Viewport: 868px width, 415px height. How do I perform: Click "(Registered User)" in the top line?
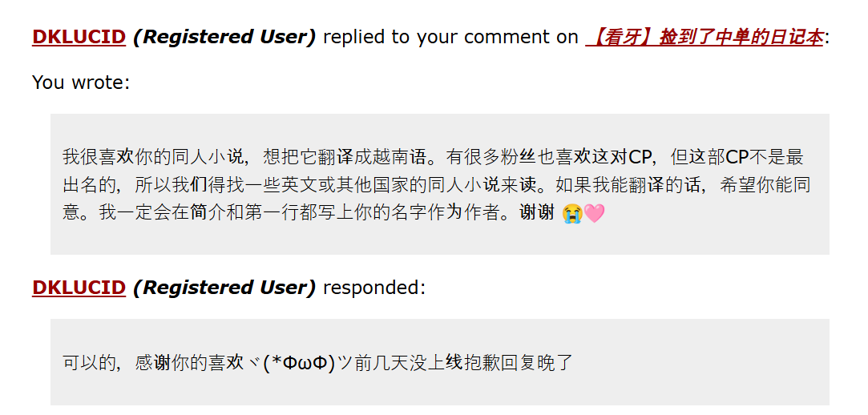(224, 37)
